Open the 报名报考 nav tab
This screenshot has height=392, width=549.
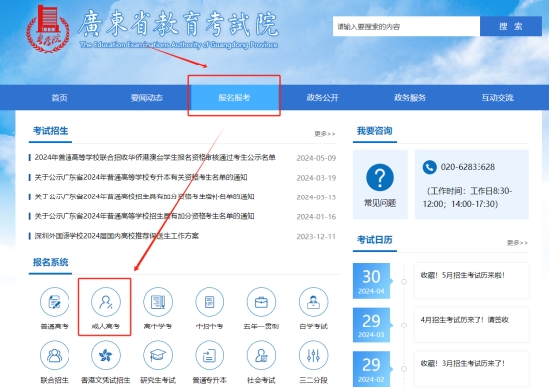pos(234,97)
